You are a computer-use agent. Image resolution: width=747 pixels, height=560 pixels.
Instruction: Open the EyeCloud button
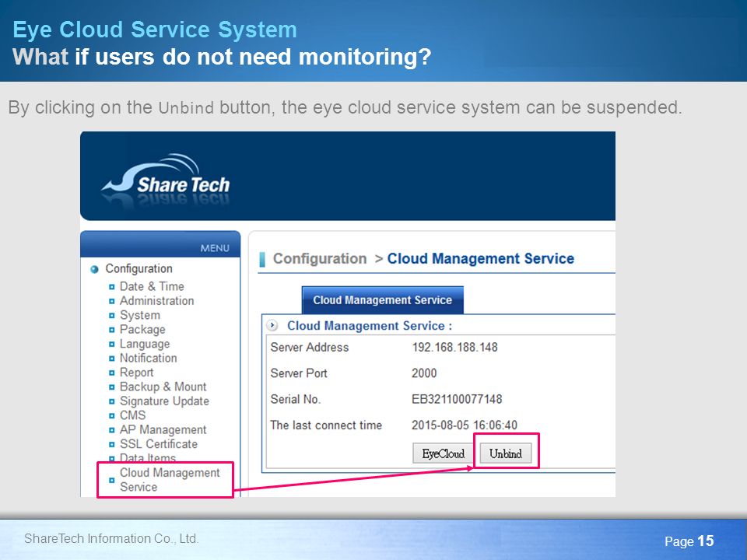pos(443,453)
